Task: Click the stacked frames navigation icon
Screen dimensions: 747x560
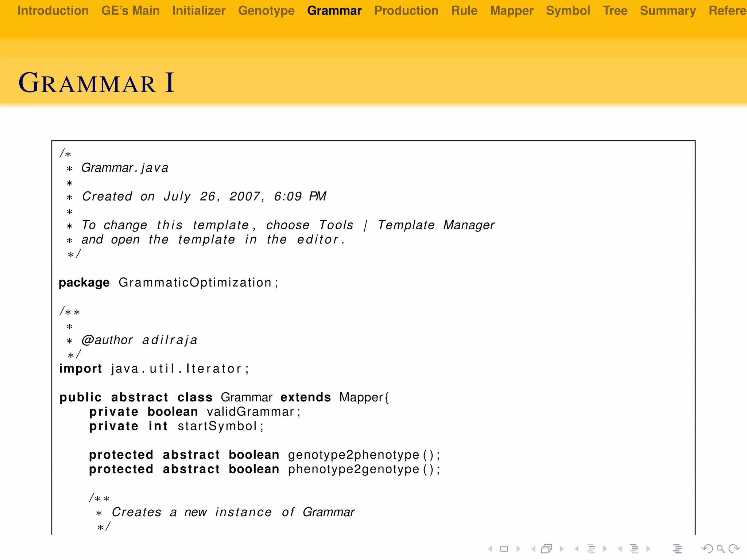Action: point(547,548)
